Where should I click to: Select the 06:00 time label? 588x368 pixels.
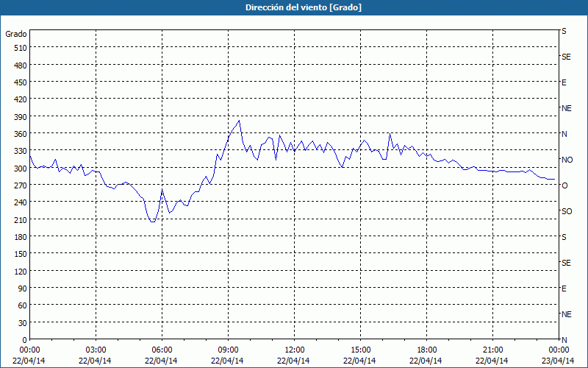pyautogui.click(x=162, y=350)
